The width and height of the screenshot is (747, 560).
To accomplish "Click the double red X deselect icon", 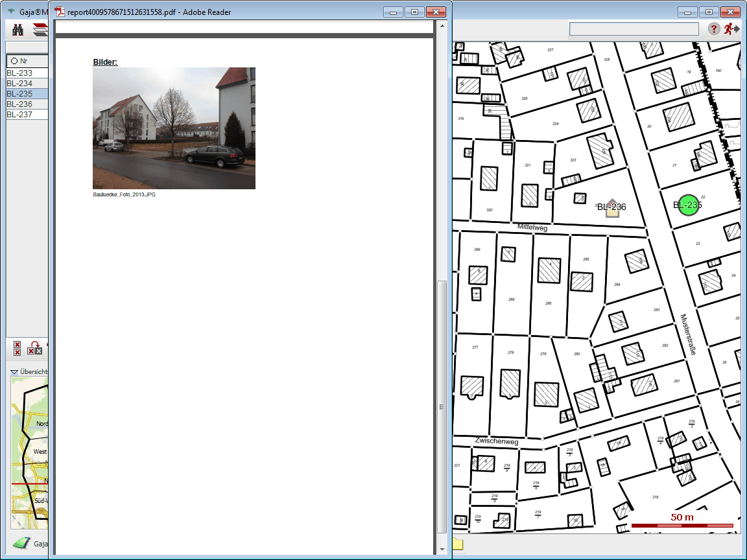I will (18, 348).
